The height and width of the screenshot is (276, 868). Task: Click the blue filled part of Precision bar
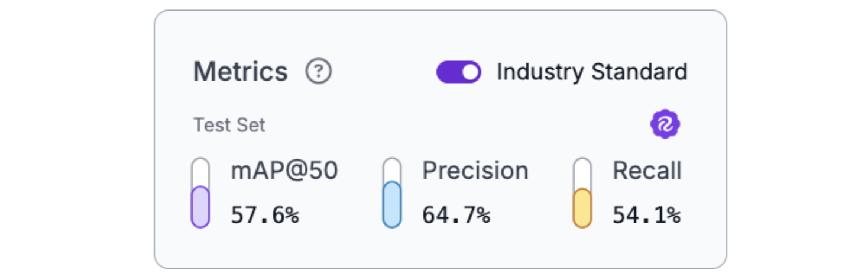pos(392,205)
